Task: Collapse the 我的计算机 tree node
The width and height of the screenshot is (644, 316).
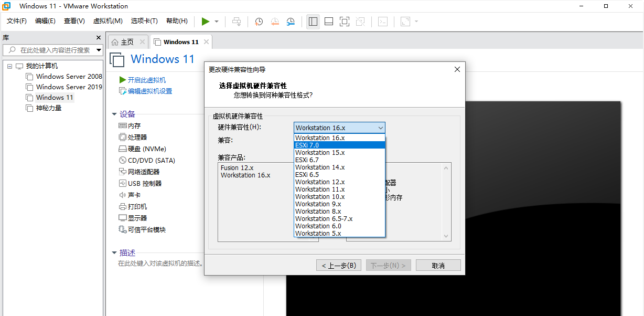Action: pyautogui.click(x=9, y=66)
